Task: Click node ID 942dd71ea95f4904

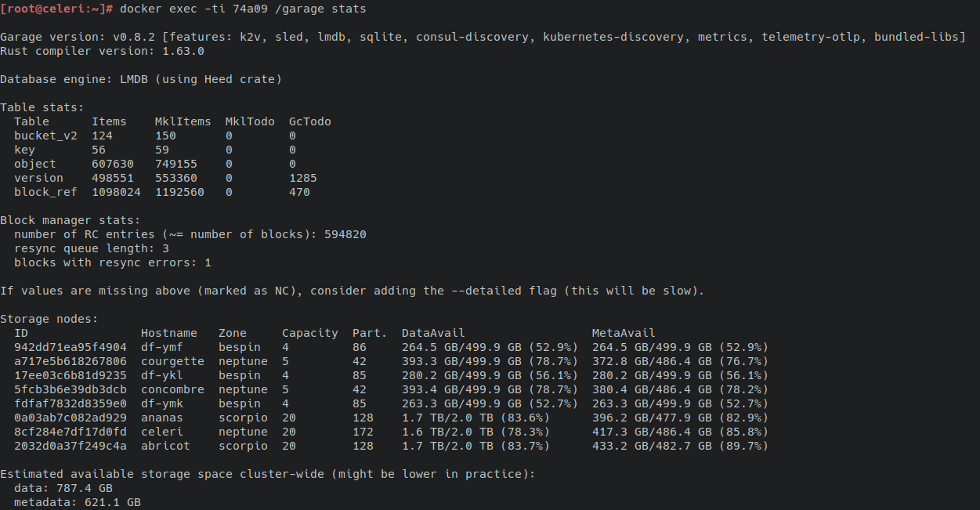Action: click(71, 347)
